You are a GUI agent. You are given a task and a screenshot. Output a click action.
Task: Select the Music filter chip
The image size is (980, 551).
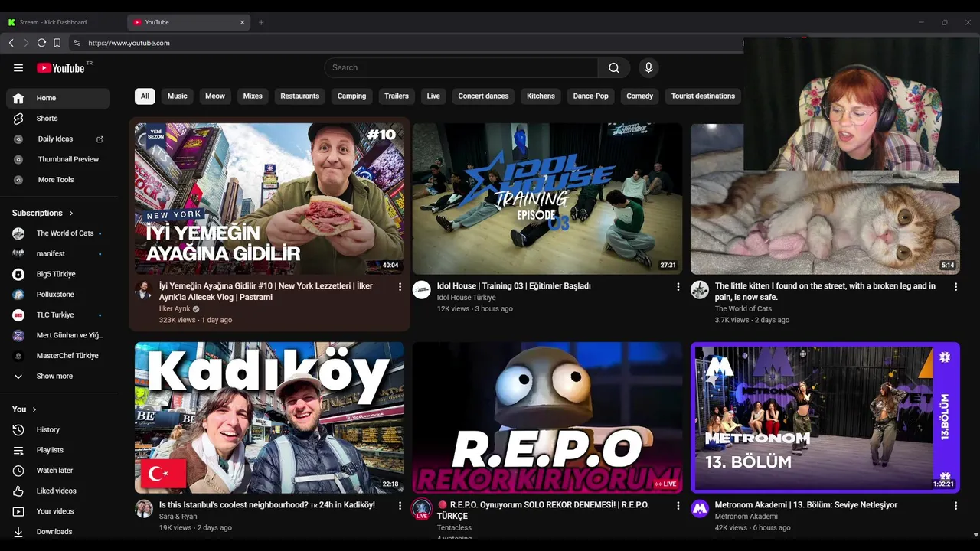(x=178, y=96)
